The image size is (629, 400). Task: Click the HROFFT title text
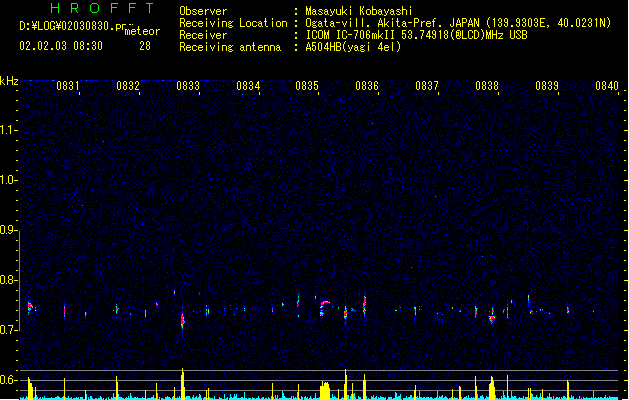[103, 8]
